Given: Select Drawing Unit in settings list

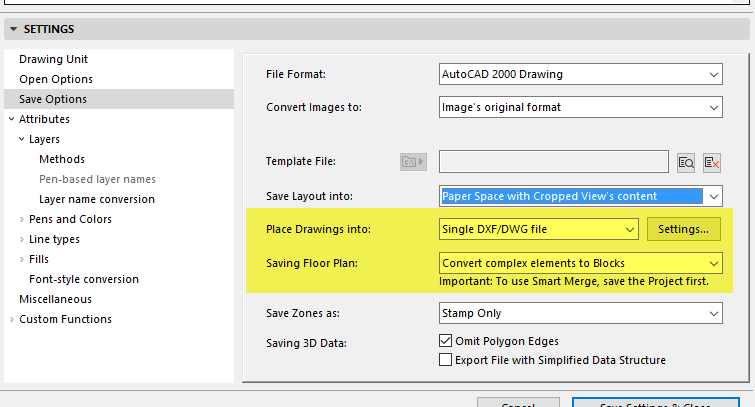Looking at the screenshot, I should 54,59.
